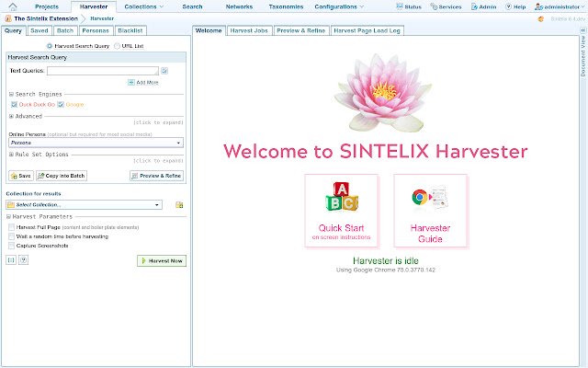Click the orange icon beside the version text
This screenshot has height=368, width=588.
(x=541, y=18)
